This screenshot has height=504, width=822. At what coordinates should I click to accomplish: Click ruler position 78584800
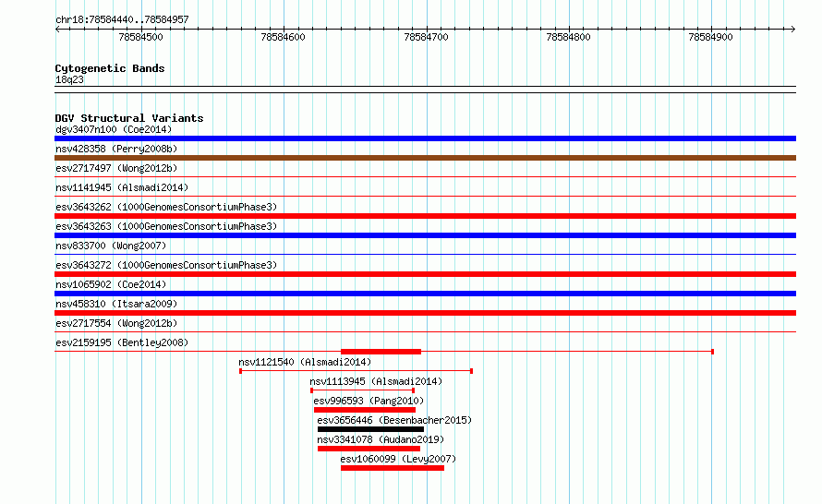(568, 37)
